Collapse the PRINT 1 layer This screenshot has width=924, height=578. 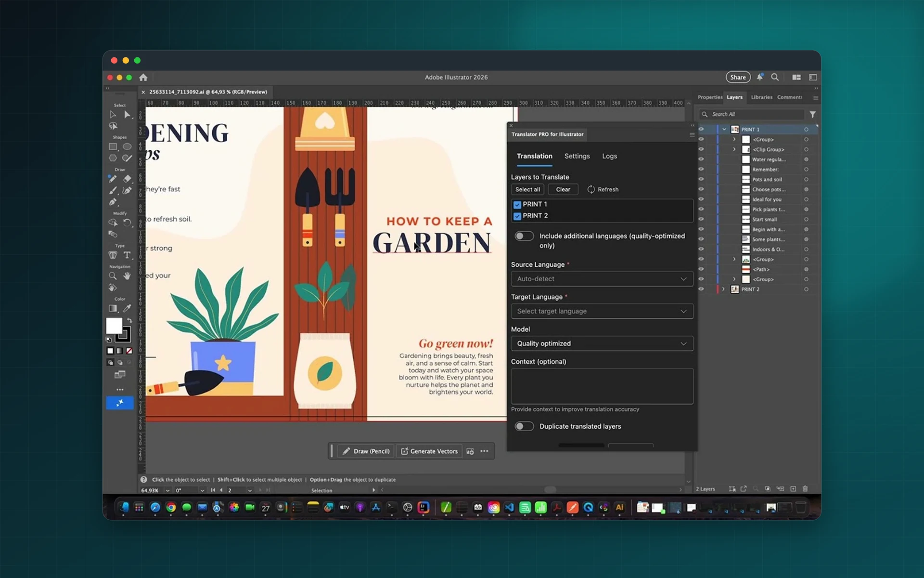pyautogui.click(x=724, y=129)
